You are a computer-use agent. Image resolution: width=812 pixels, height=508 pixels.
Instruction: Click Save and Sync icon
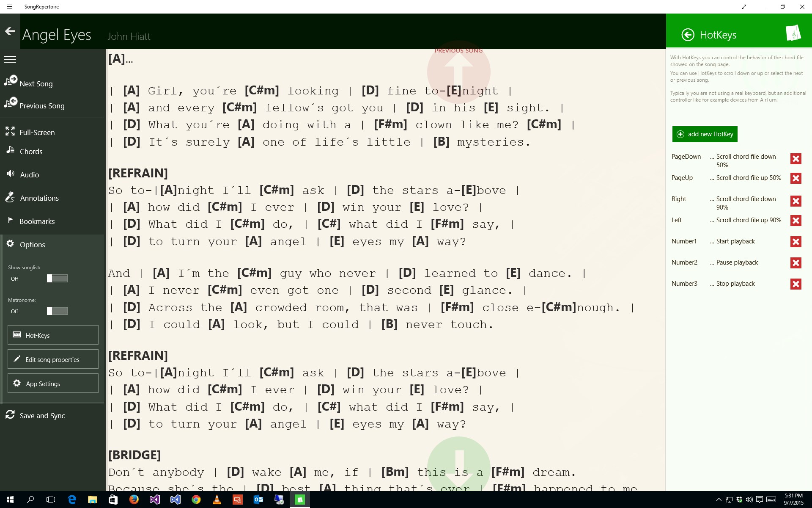point(10,415)
